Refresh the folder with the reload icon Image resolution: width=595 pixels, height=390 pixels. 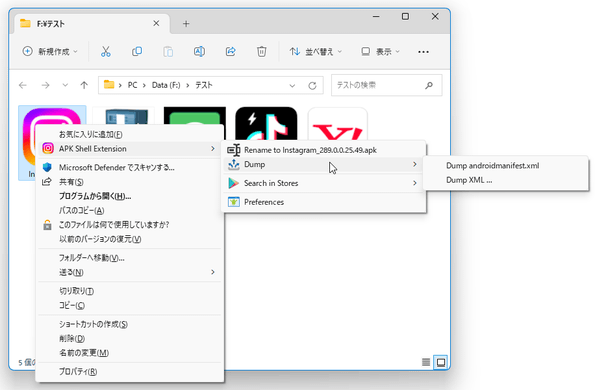click(312, 86)
